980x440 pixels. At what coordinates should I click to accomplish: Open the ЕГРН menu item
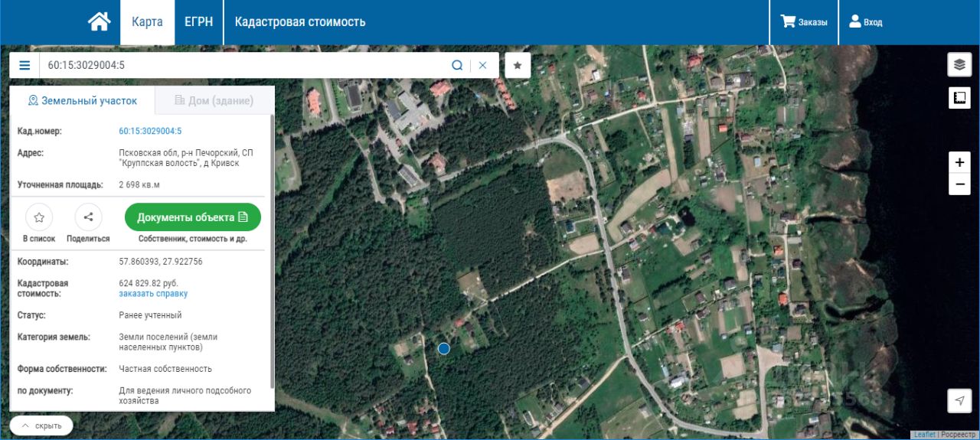coord(198,21)
